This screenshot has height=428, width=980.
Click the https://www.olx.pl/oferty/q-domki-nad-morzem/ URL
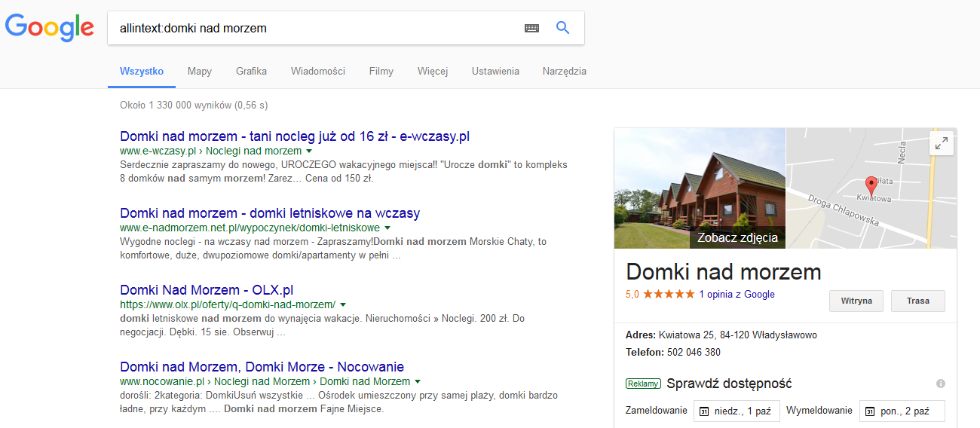pos(228,304)
